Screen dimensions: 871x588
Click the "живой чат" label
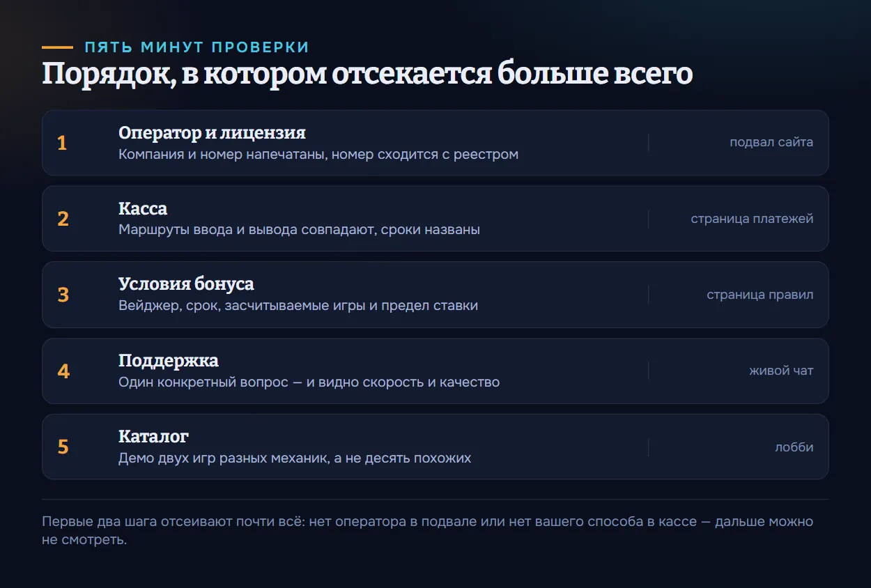781,371
